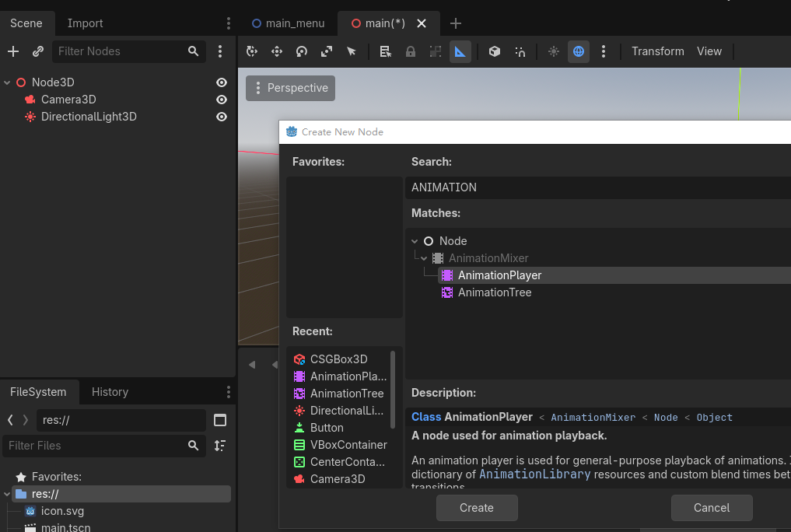Close the main(*) scene tab
791x532 pixels.
click(422, 23)
